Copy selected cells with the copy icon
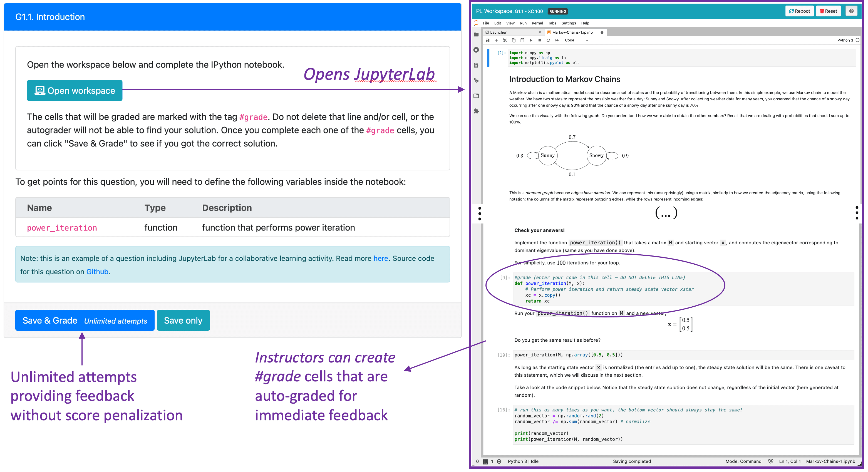This screenshot has height=472, width=868. (514, 40)
